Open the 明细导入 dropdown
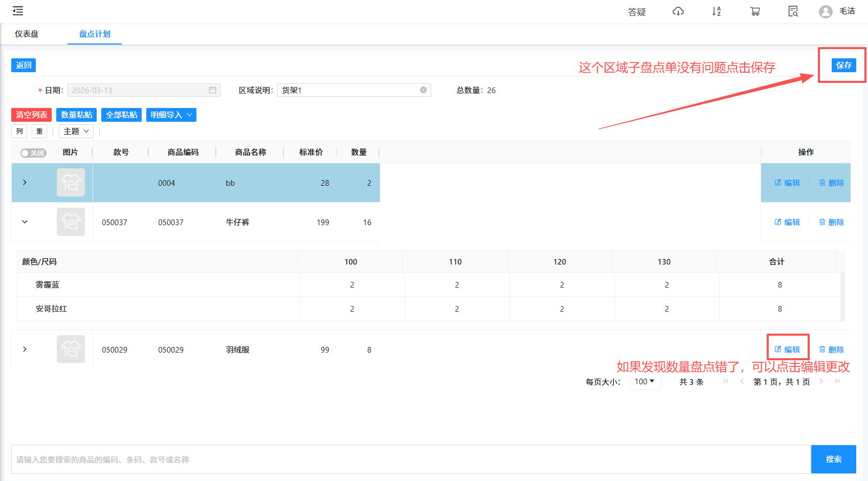This screenshot has height=481, width=868. [171, 115]
